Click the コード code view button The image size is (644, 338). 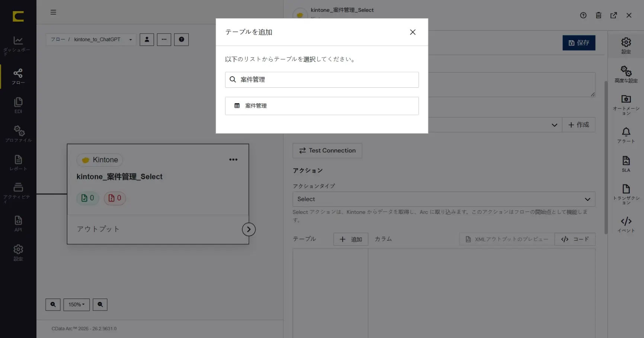(575, 239)
